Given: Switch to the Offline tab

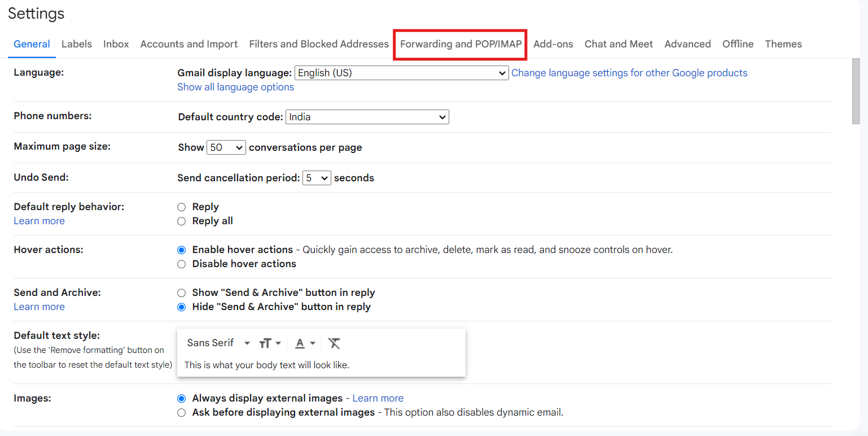Looking at the screenshot, I should [x=738, y=44].
